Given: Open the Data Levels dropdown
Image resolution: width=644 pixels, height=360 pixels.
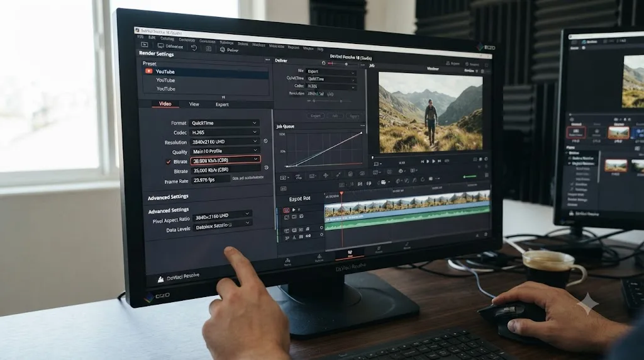Looking at the screenshot, I should pos(223,225).
